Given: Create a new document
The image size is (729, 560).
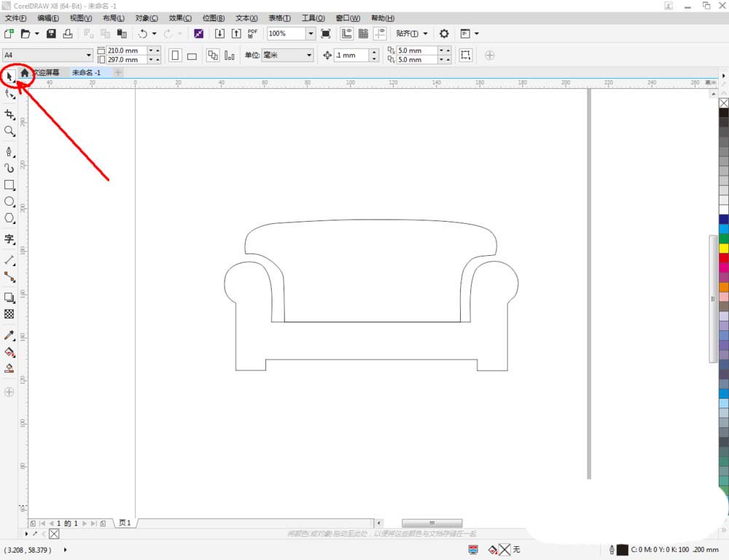Looking at the screenshot, I should (x=9, y=34).
